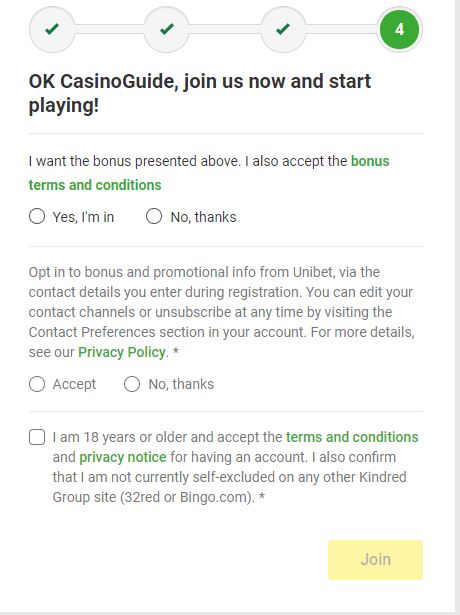
Task: Open the privacy notice link
Action: pos(123,457)
